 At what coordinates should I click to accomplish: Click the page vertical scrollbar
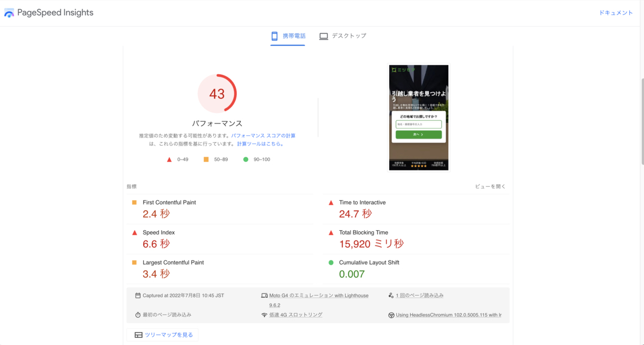pos(642,121)
